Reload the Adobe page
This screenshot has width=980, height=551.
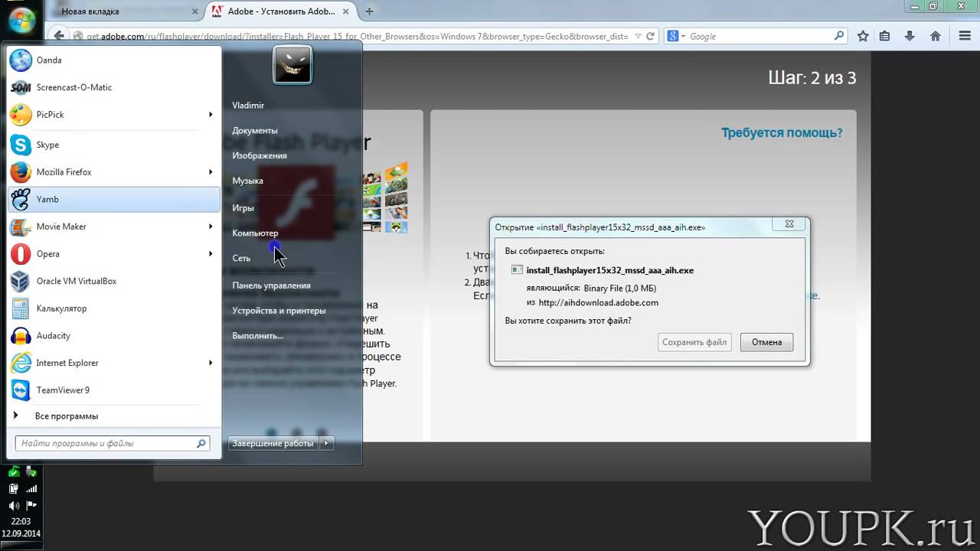(x=650, y=36)
